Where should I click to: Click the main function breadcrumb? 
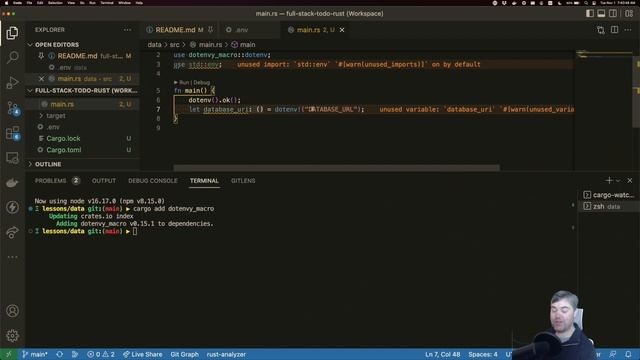pyautogui.click(x=247, y=44)
